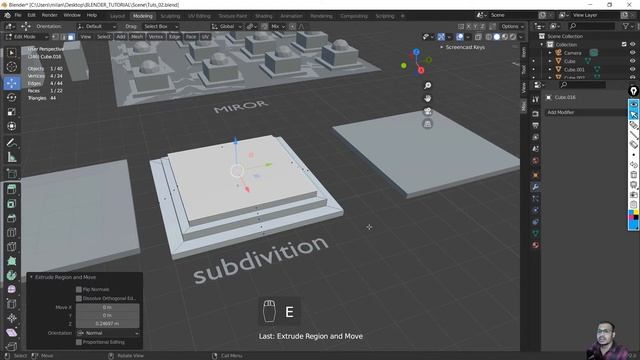Image resolution: width=640 pixels, height=360 pixels.
Task: Expand the Camera item in outliner
Action: coord(550,53)
